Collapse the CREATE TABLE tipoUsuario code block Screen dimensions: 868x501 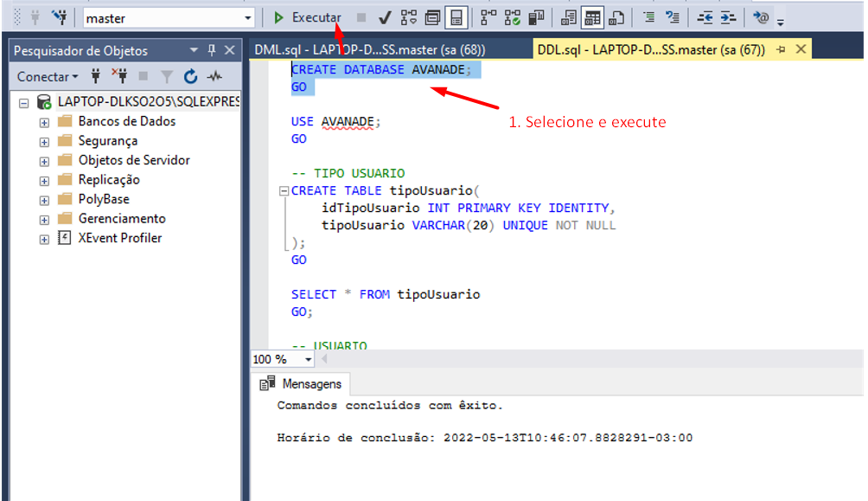tap(284, 191)
